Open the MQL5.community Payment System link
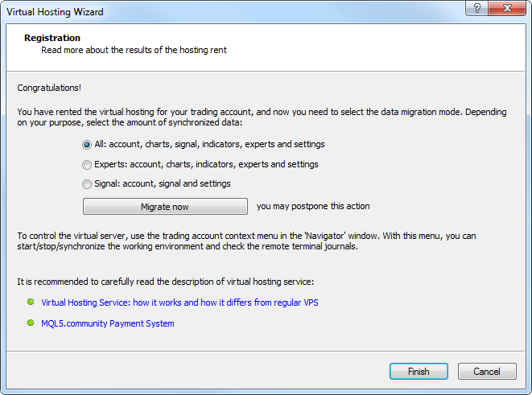The width and height of the screenshot is (532, 395). tap(108, 323)
